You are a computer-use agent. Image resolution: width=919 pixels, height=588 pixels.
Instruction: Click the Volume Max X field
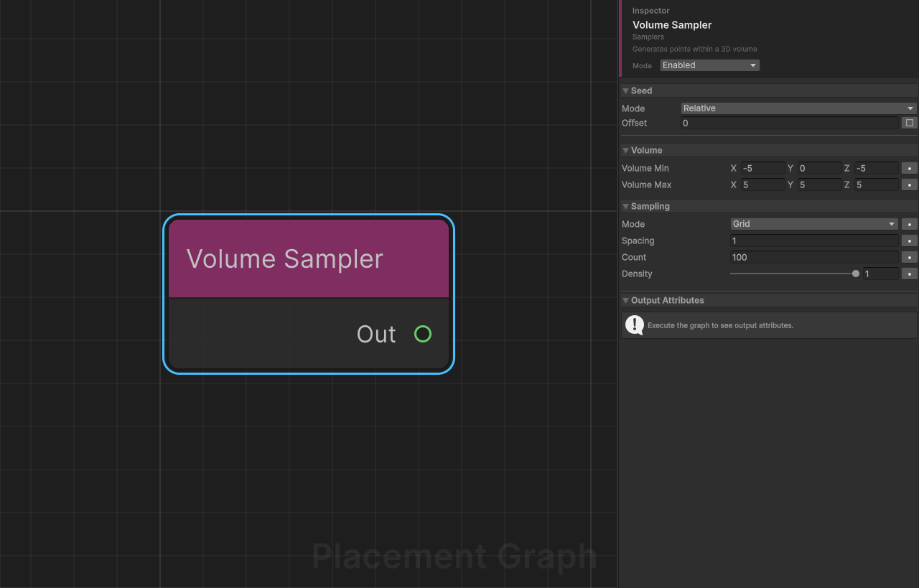pyautogui.click(x=762, y=185)
